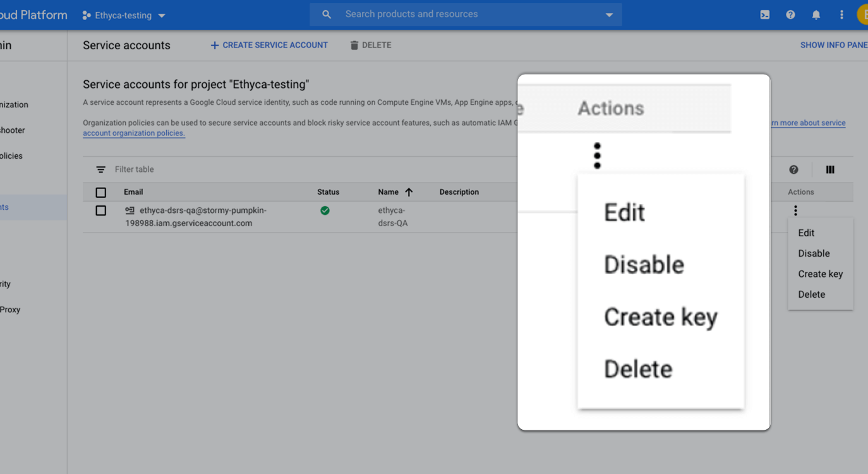
Task: Click the green enabled status checkmark
Action: pyautogui.click(x=325, y=210)
